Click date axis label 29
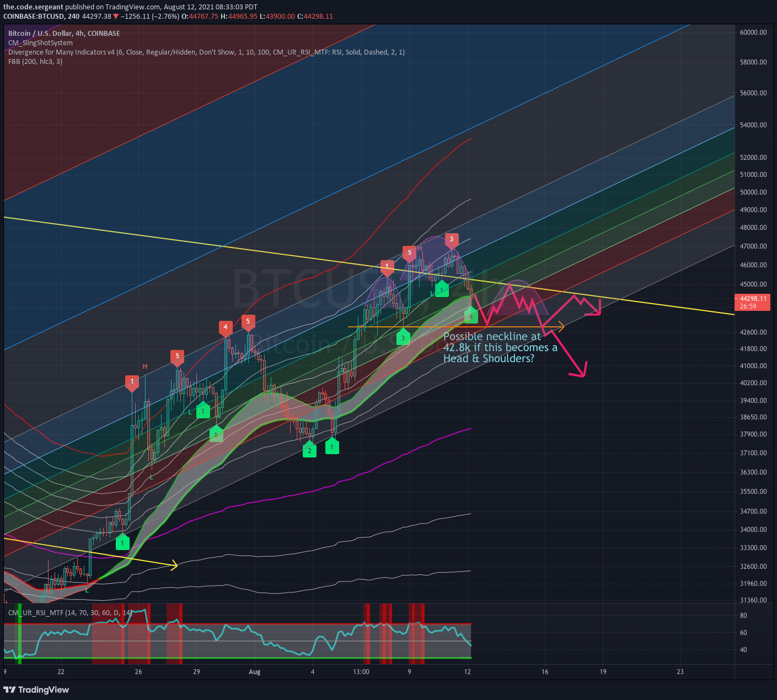 [x=196, y=671]
